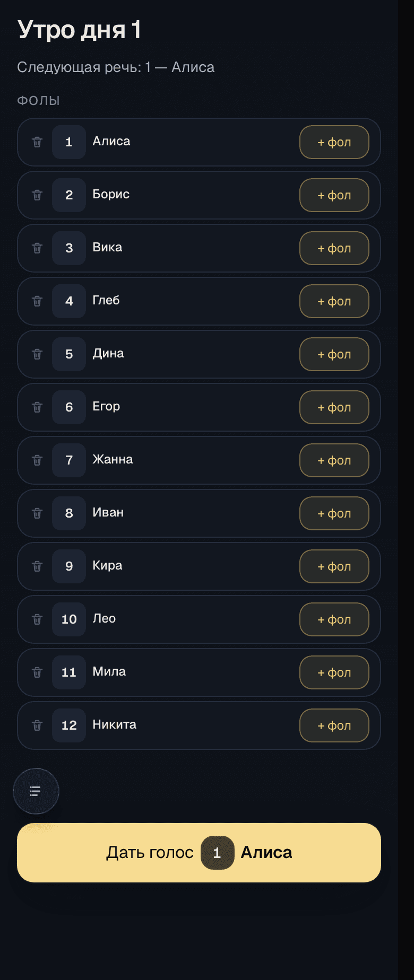Give the floor to Алиса
The width and height of the screenshot is (414, 980).
click(x=199, y=853)
